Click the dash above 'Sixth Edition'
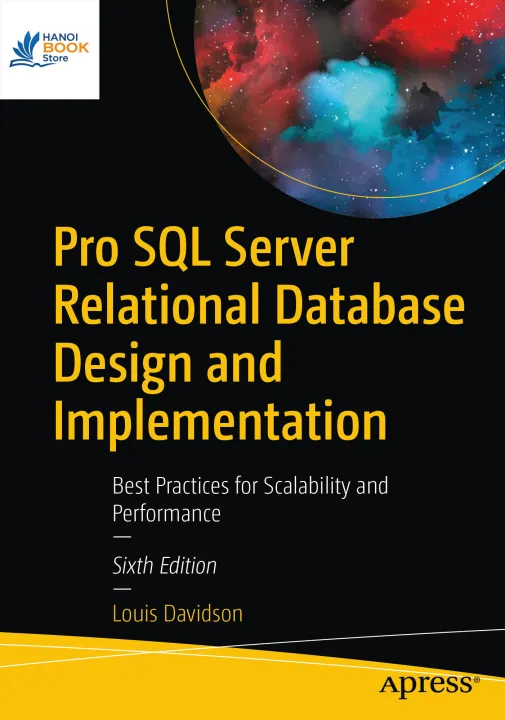 pos(122,536)
